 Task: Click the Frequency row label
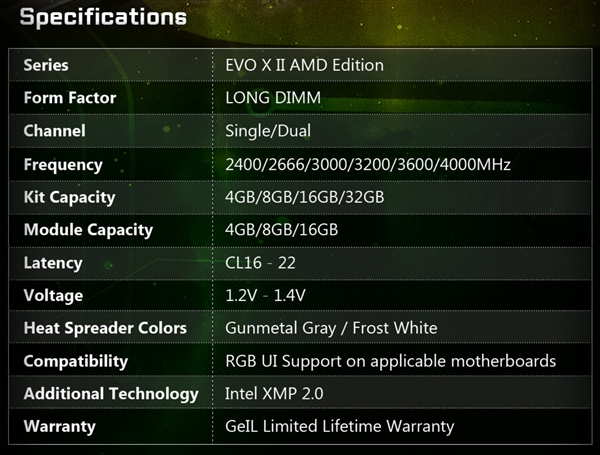pos(63,164)
